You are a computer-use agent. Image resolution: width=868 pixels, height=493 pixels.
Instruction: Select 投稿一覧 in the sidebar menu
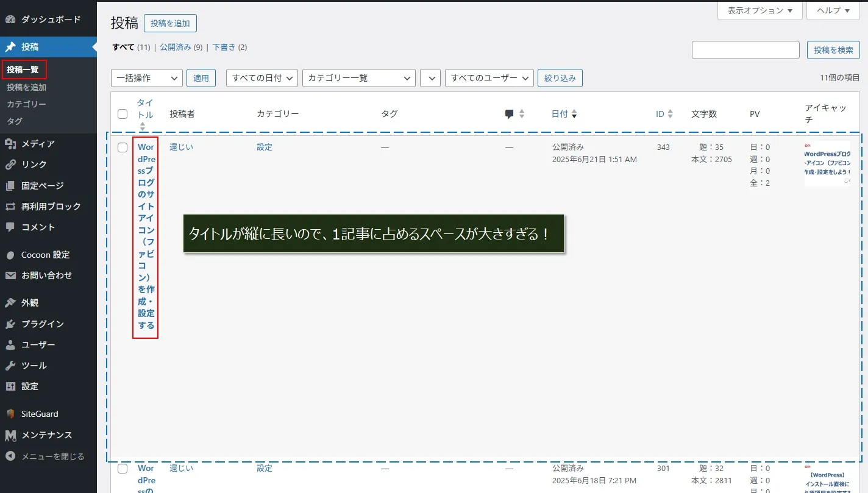(24, 69)
